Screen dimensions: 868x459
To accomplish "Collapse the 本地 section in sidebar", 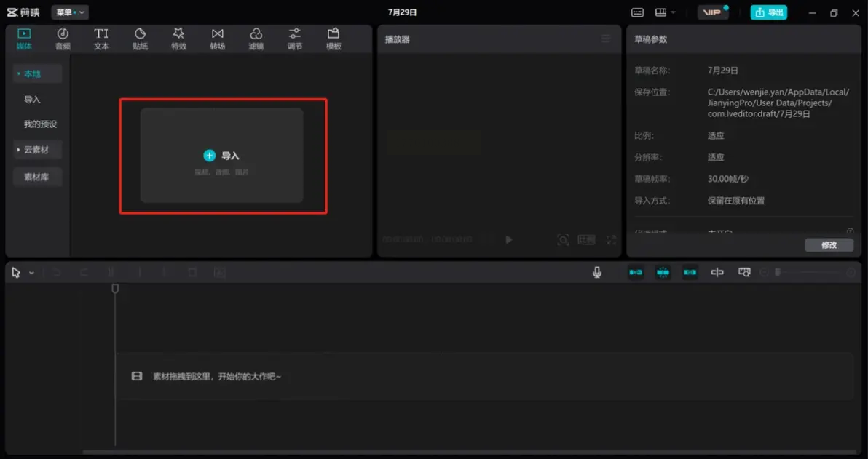I will tap(38, 73).
